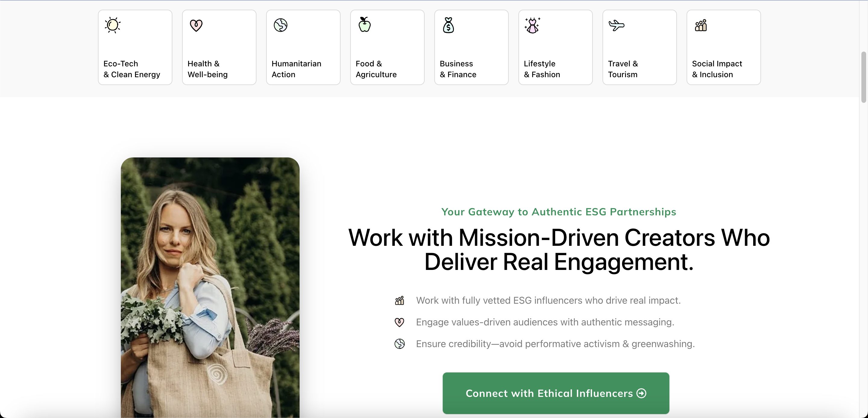
Task: Click 'Your Gateway to Authentic ESG Partnerships' text
Action: [x=559, y=212]
